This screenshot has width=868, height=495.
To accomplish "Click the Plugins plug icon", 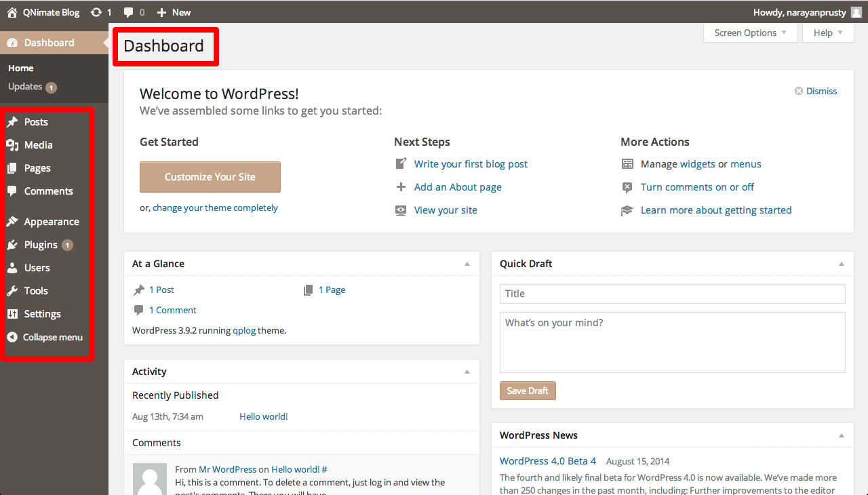I will click(x=12, y=245).
